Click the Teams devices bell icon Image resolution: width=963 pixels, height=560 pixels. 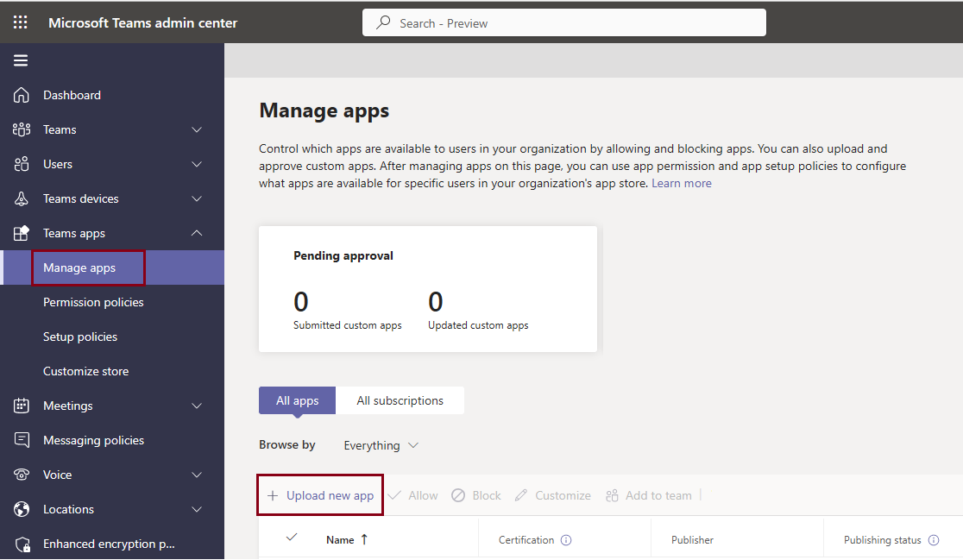tap(22, 198)
